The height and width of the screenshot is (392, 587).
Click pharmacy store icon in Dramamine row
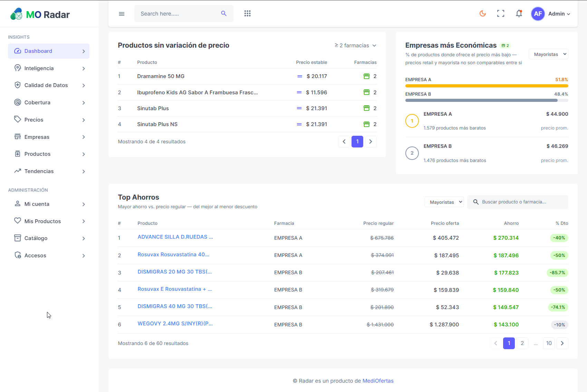(366, 76)
